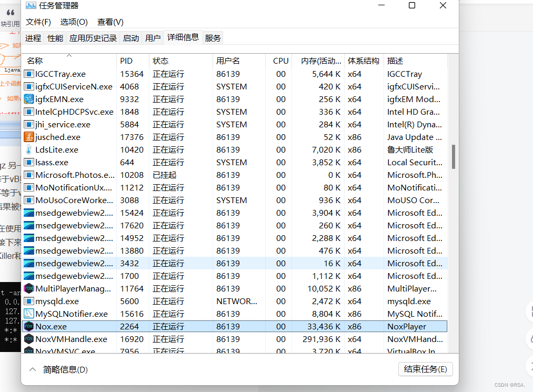Image resolution: width=533 pixels, height=392 pixels.
Task: Click msedgewebview2 icon with PID 17620
Action: click(29, 225)
